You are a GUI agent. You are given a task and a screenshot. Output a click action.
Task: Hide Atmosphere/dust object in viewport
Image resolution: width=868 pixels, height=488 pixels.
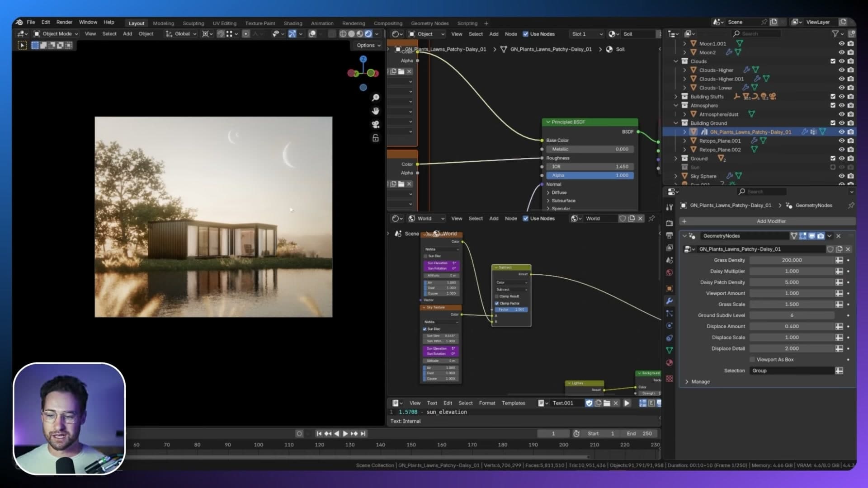coord(842,114)
